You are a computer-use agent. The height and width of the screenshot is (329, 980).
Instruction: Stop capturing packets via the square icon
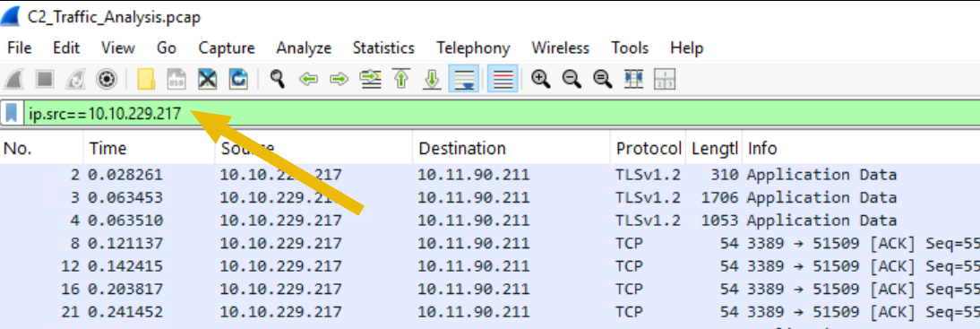pyautogui.click(x=45, y=79)
